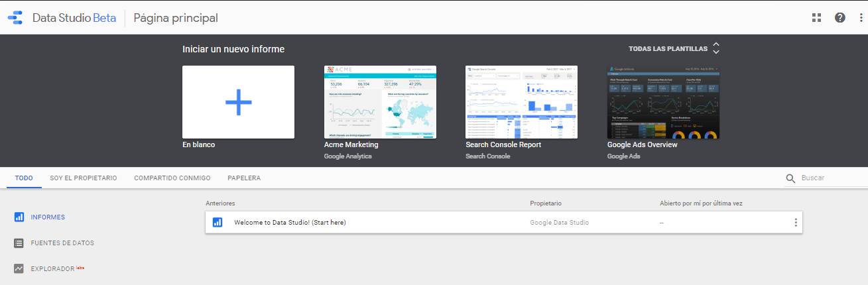Click the Propietario column header
This screenshot has height=285, width=868.
pos(546,203)
